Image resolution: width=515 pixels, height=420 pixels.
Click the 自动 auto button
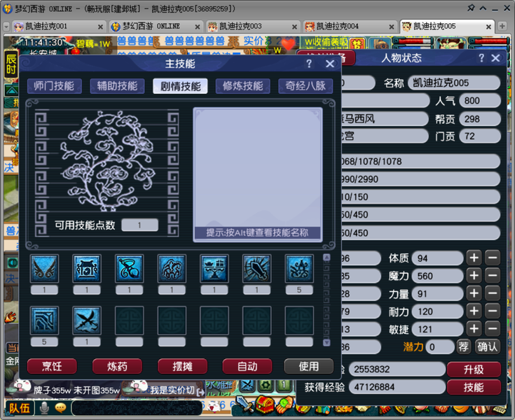coord(247,366)
